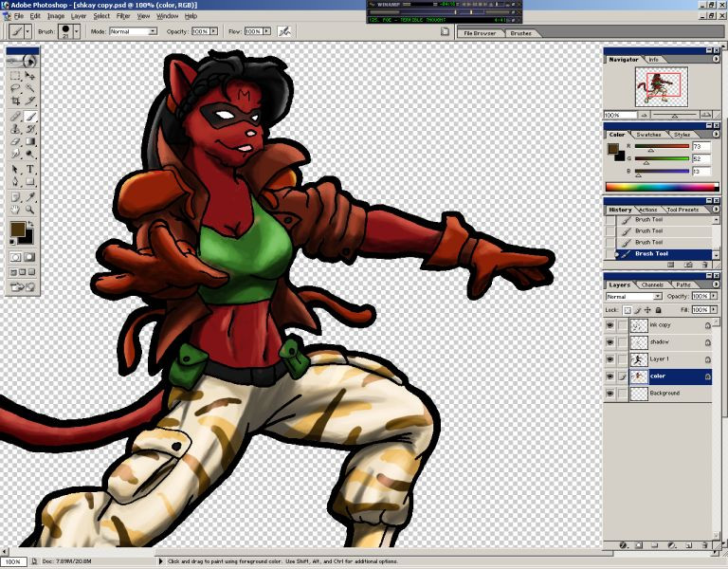Hide the Background layer
Image resolution: width=728 pixels, height=569 pixels.
pyautogui.click(x=610, y=394)
